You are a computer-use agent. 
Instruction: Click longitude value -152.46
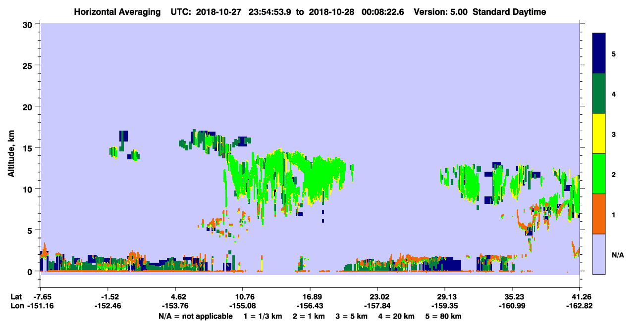pyautogui.click(x=108, y=306)
